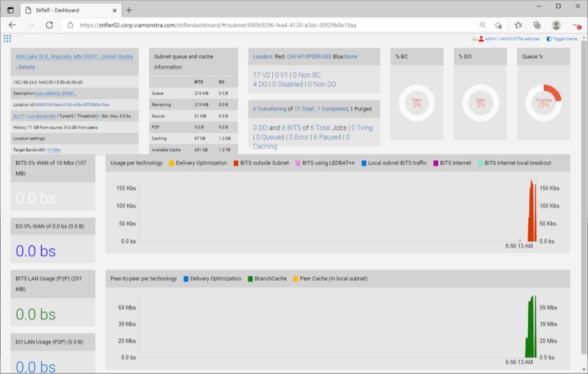Viewport: 588px width, 374px height.
Task: Click the browser Back arrow
Action: (x=12, y=25)
